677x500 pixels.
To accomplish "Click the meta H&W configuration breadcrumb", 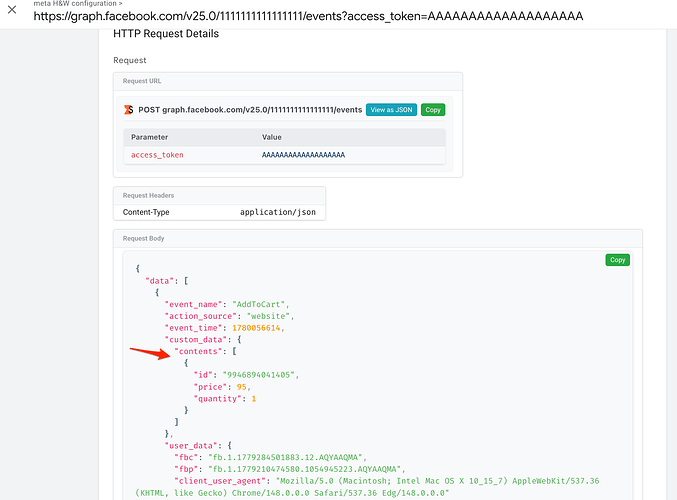I will [78, 3].
